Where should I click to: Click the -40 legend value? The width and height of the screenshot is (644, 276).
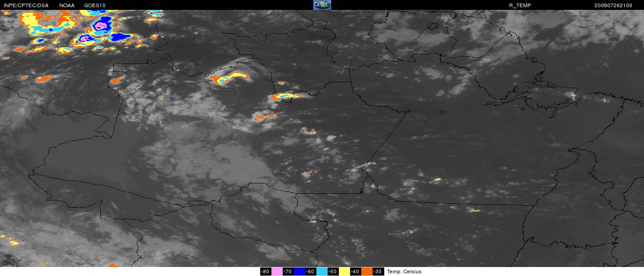pos(355,272)
